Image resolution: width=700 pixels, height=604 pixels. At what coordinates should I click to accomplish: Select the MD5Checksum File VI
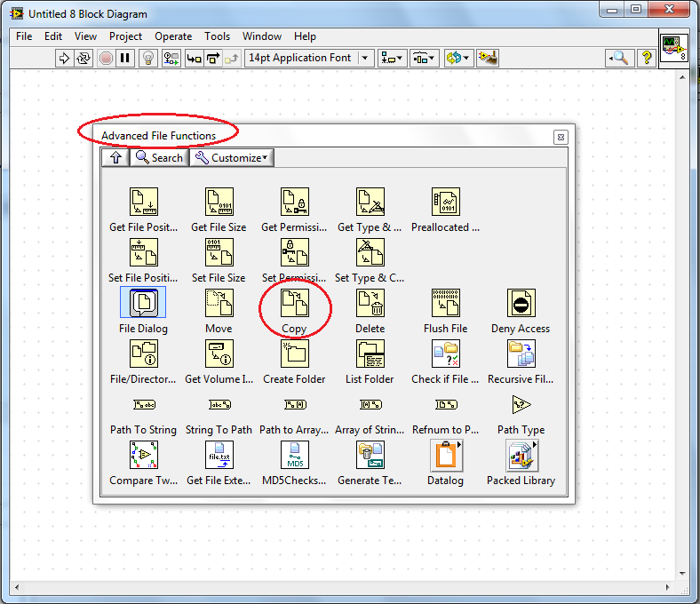coord(294,455)
